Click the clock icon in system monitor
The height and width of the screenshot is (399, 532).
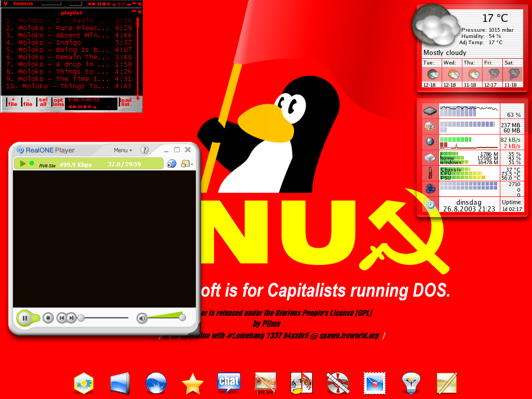coord(430,204)
